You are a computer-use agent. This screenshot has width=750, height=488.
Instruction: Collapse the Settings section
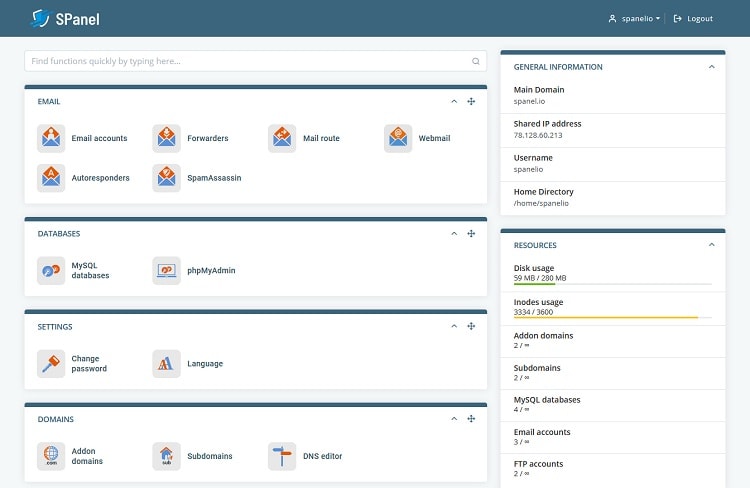click(454, 326)
